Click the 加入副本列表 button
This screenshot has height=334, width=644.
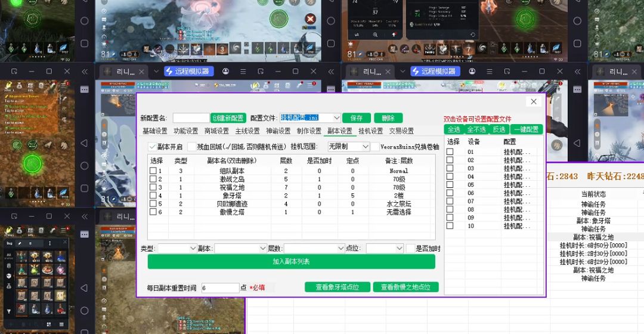point(291,262)
